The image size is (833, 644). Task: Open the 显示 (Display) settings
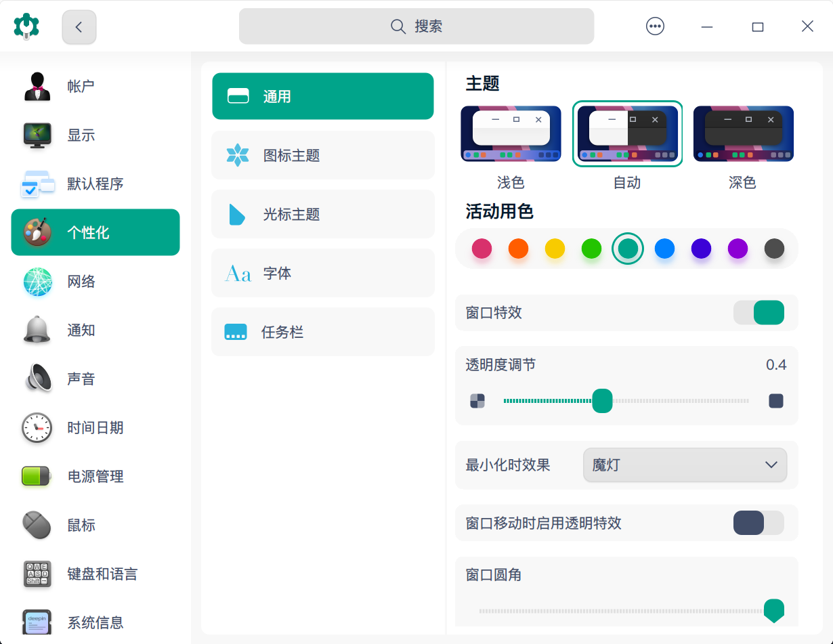[x=81, y=135]
